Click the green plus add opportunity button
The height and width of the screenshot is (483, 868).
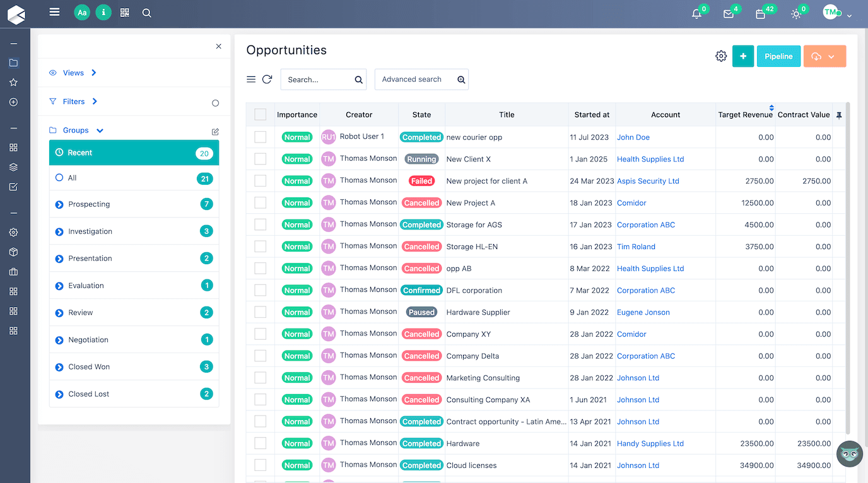(743, 56)
